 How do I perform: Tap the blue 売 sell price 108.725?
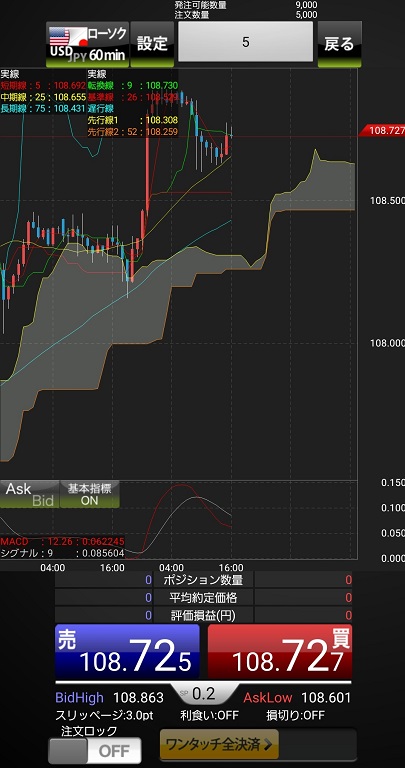(x=127, y=651)
